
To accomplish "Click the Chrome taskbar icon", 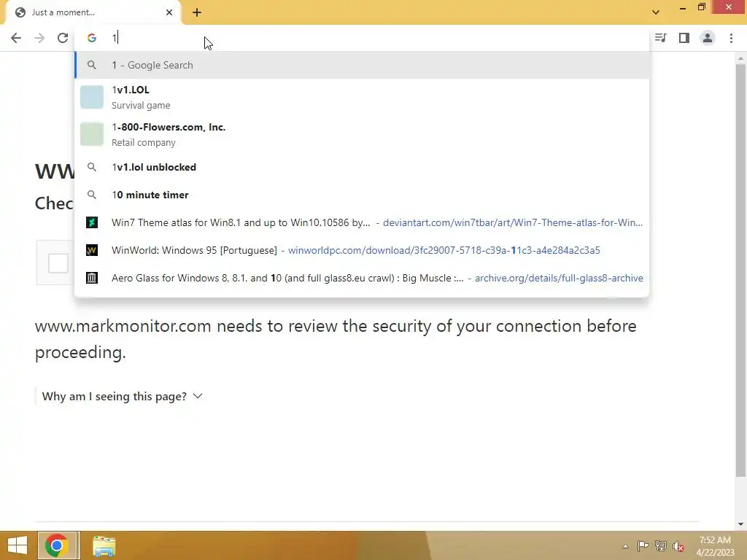I will point(58,545).
